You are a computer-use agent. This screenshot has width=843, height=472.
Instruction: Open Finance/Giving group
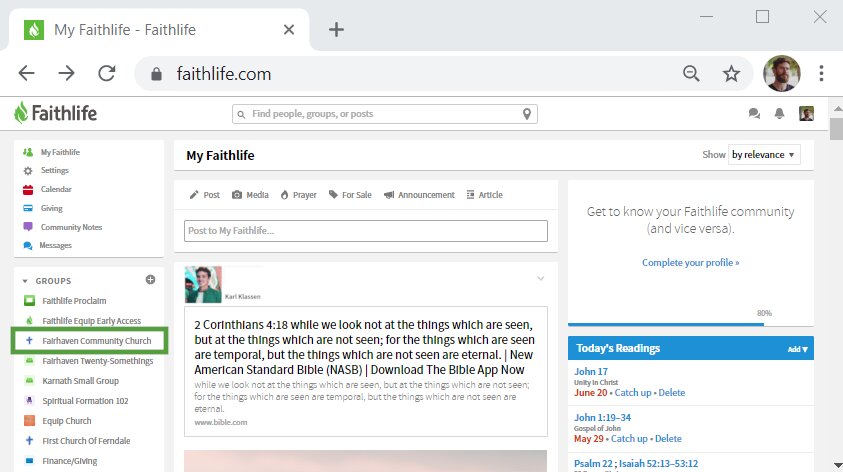[x=70, y=461]
